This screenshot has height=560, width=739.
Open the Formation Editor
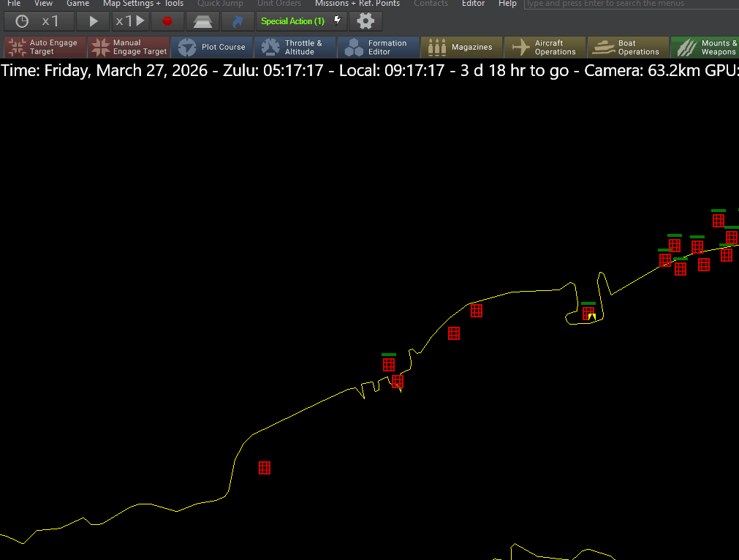click(x=379, y=47)
